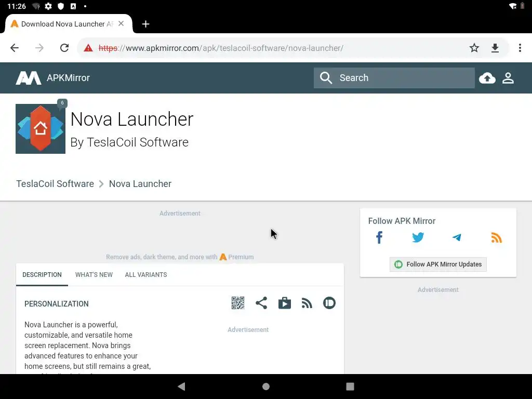Open the APK Mirror Telegram icon
Screen dimensions: 532x399
(457, 237)
